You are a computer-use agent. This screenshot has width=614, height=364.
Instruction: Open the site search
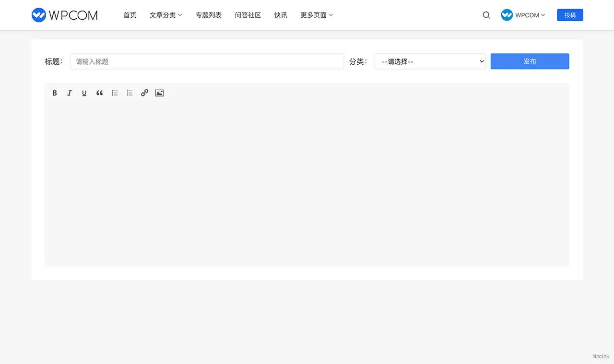(x=486, y=15)
